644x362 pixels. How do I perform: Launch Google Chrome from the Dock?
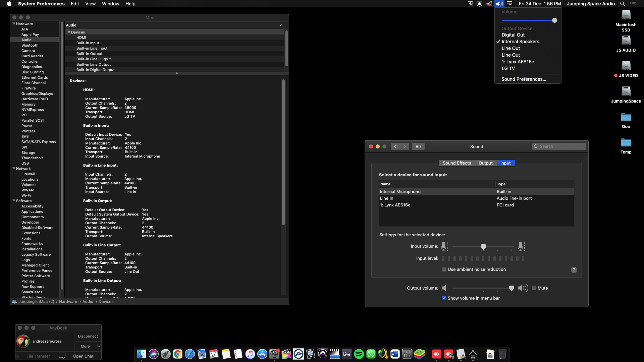pos(177,354)
